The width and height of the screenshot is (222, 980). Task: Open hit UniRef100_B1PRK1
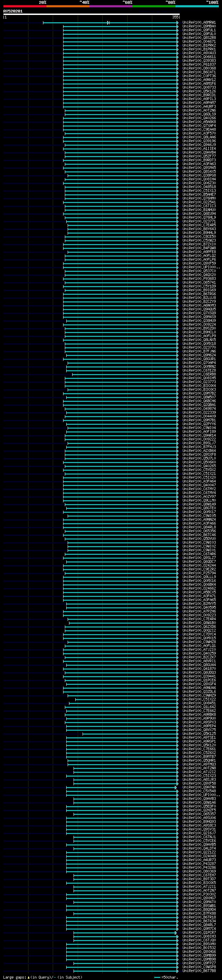pyautogui.click(x=199, y=49)
